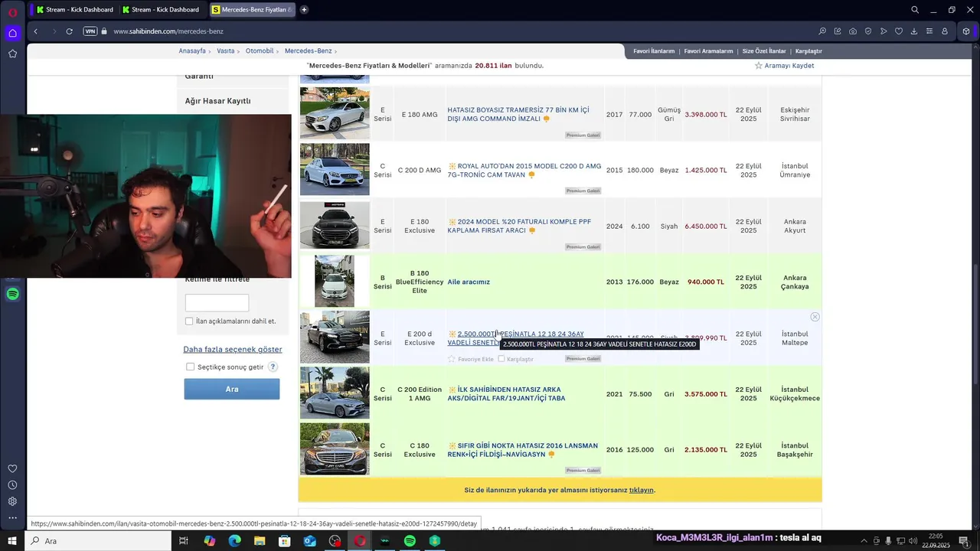Reload the current page

point(69,31)
